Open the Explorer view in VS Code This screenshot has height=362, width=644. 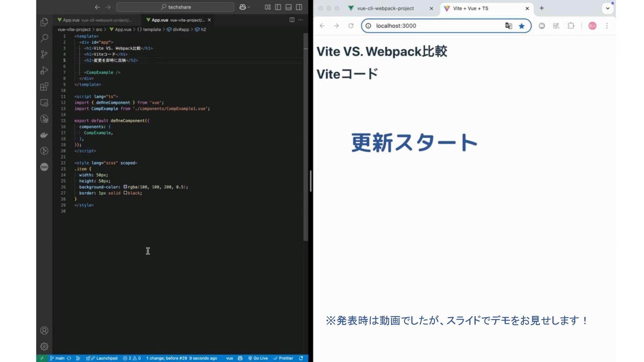[44, 22]
